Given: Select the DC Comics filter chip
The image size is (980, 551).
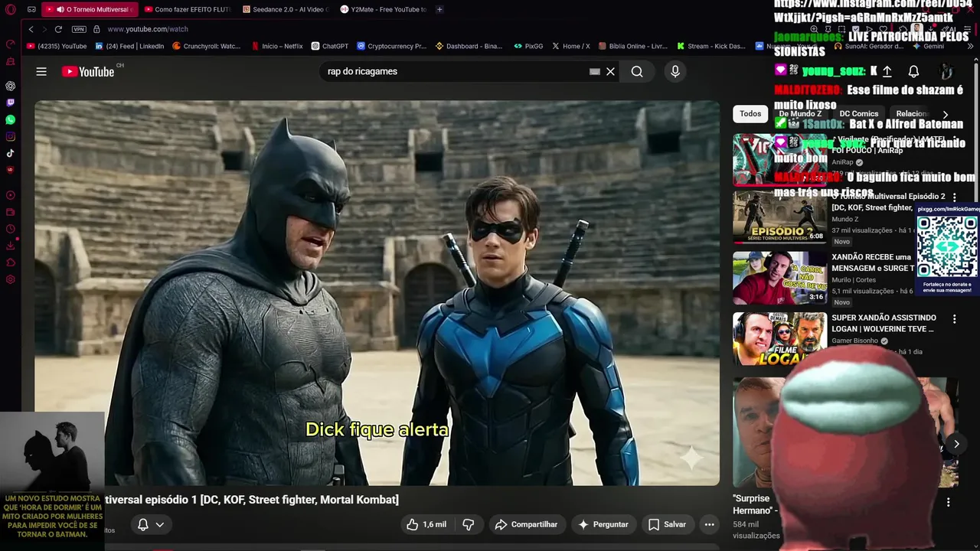Looking at the screenshot, I should pos(859,114).
